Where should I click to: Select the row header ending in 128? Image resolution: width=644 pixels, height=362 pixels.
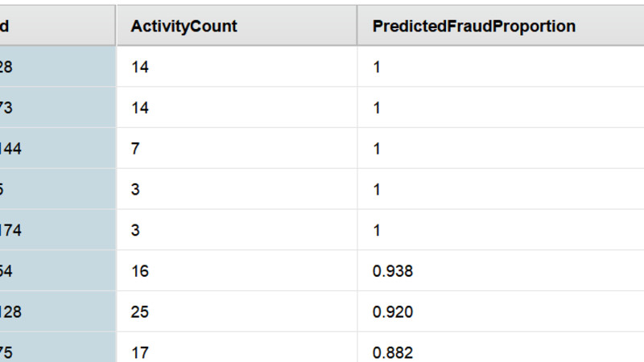pyautogui.click(x=58, y=312)
